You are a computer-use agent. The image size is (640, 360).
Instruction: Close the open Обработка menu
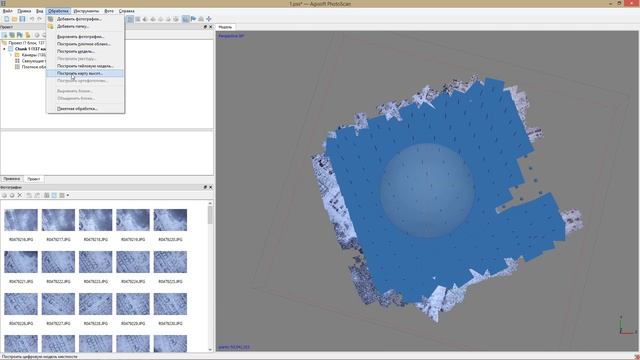tap(58, 11)
